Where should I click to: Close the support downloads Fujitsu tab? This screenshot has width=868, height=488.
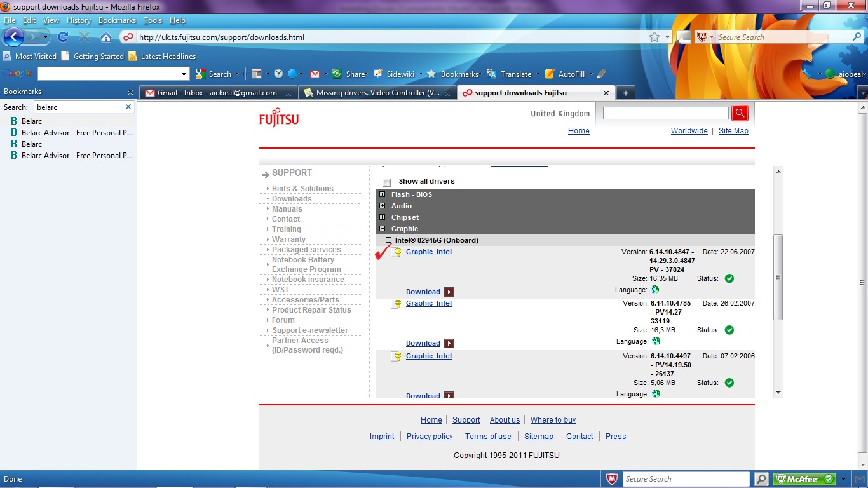[x=606, y=93]
